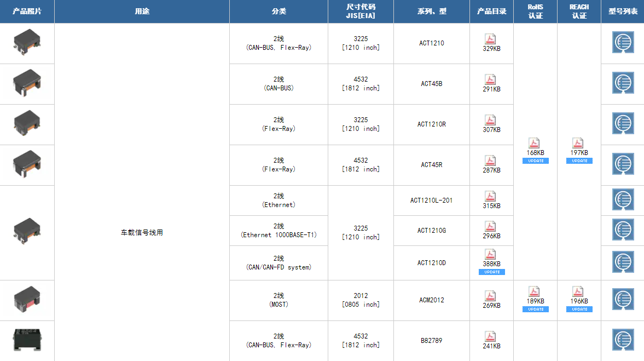The height and width of the screenshot is (361, 644).
Task: Download the ACT1210R catalog PDF (307KB)
Action: [x=491, y=121]
